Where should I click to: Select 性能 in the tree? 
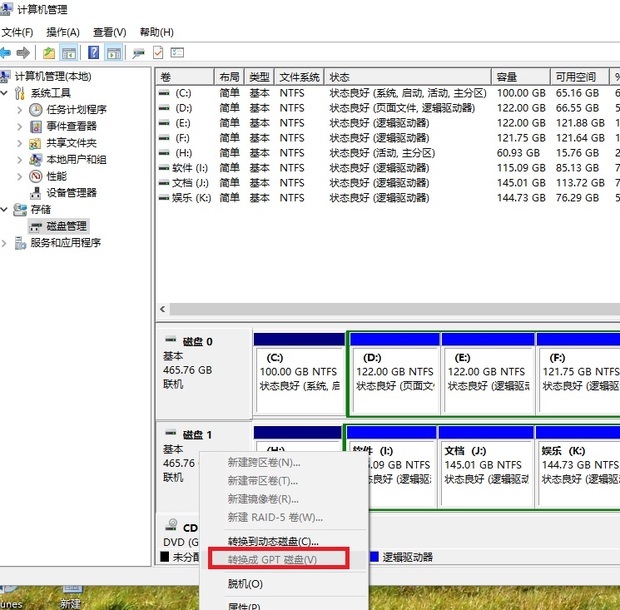tap(57, 176)
